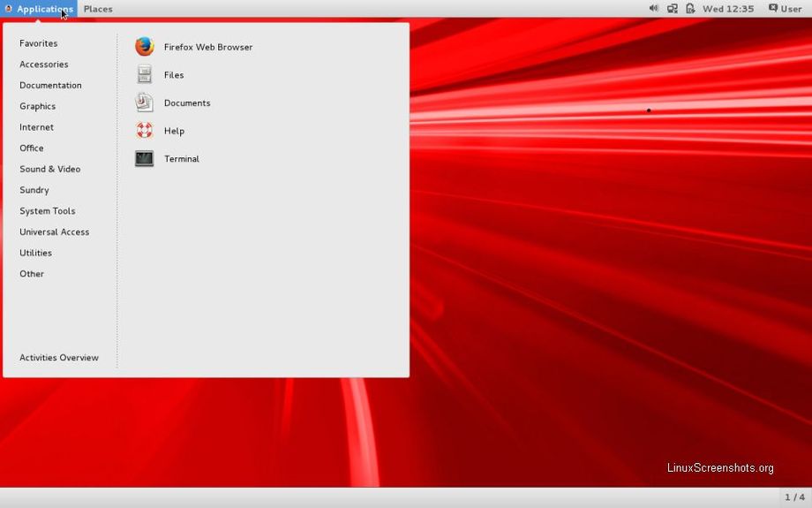Select the Other category
Viewport: 812px width, 508px height.
pos(32,274)
